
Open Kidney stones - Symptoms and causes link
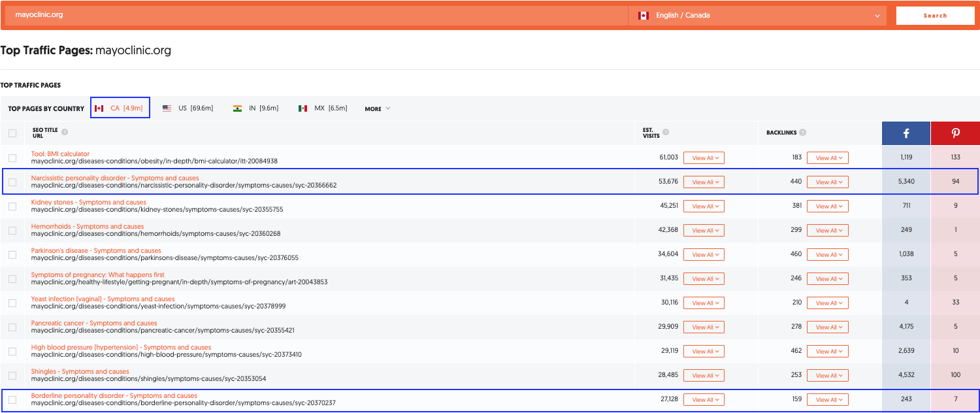[x=89, y=202]
